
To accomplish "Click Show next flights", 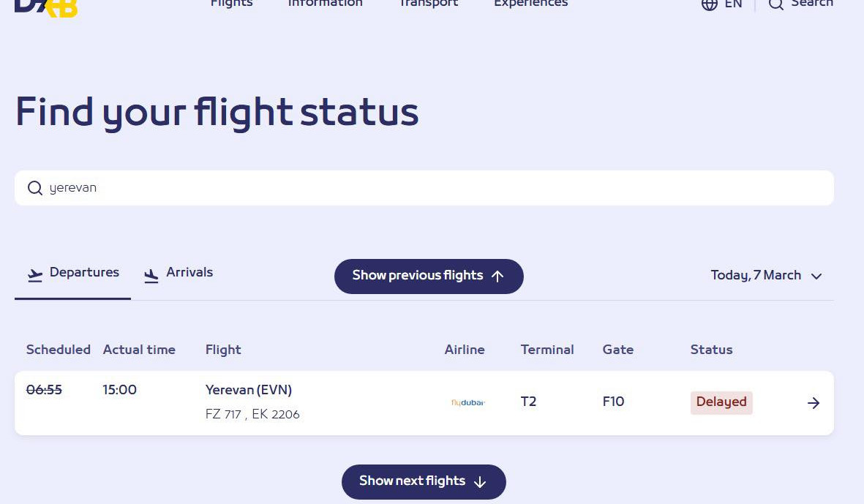I will tap(424, 481).
